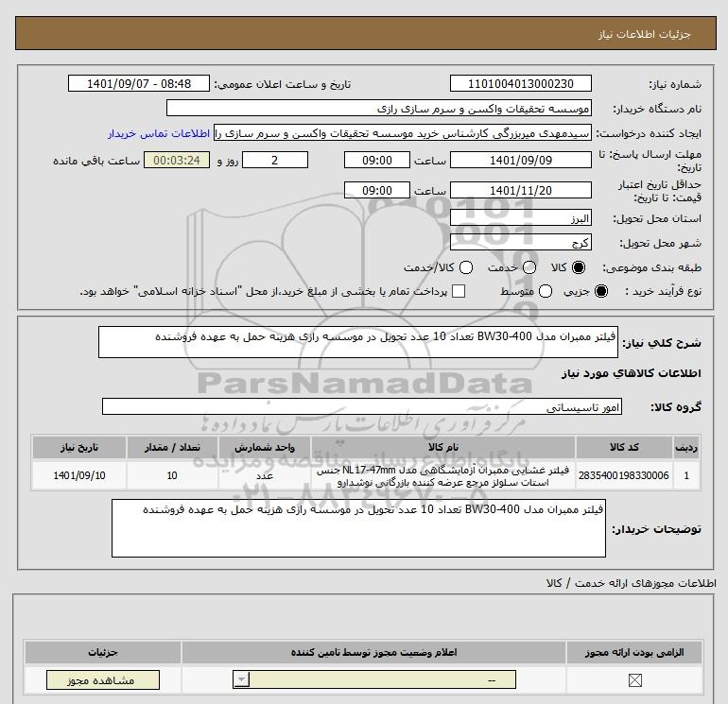This screenshot has height=704, width=728.
Task: Choose the متوسط purchase process radio
Action: tap(546, 291)
